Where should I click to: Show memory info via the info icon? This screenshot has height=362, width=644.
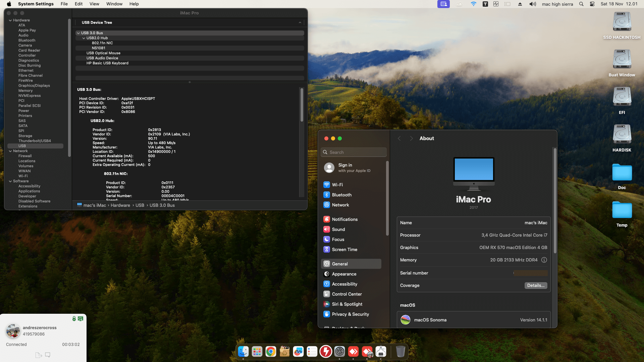[x=544, y=260]
